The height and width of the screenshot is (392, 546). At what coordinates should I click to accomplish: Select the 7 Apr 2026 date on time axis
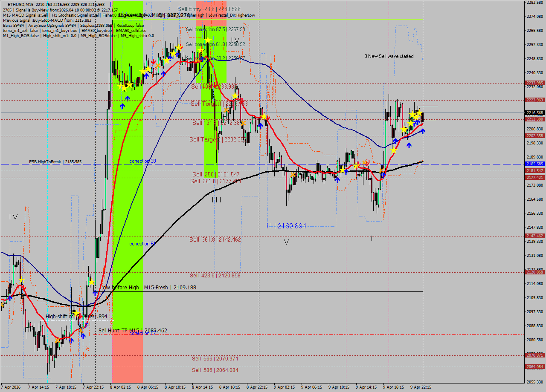click(11, 387)
